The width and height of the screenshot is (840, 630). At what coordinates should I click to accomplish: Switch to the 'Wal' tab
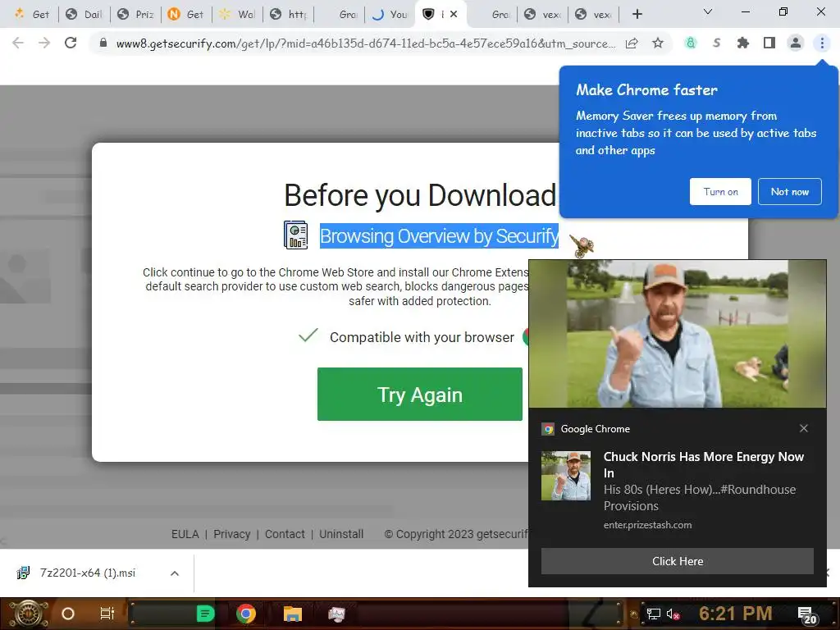[237, 15]
